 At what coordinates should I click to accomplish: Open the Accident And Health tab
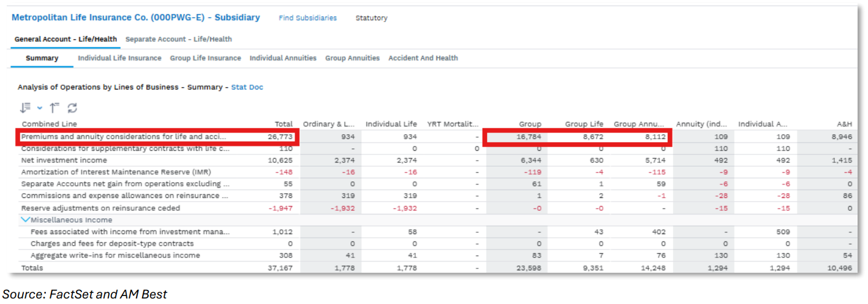[x=423, y=58]
